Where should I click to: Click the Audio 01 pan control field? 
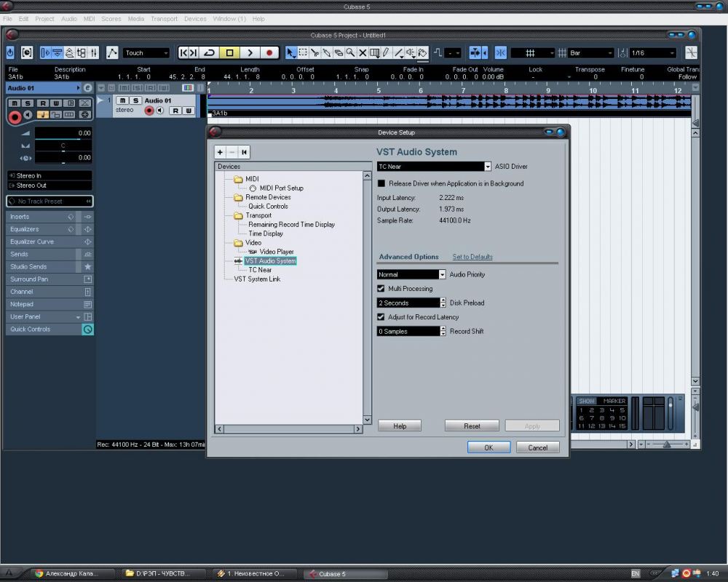pyautogui.click(x=63, y=145)
